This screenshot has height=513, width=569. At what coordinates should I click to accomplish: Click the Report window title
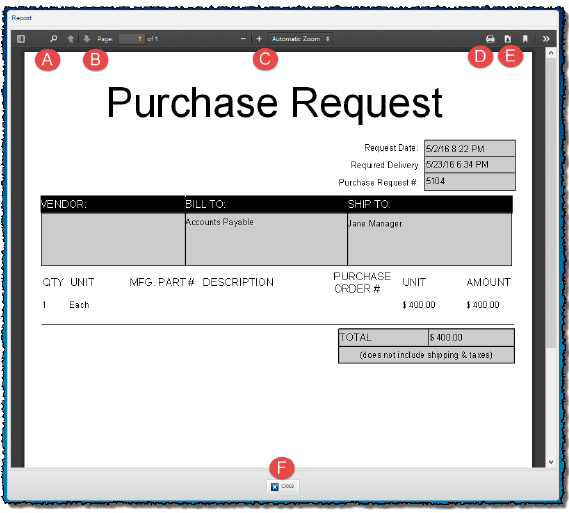pos(21,18)
